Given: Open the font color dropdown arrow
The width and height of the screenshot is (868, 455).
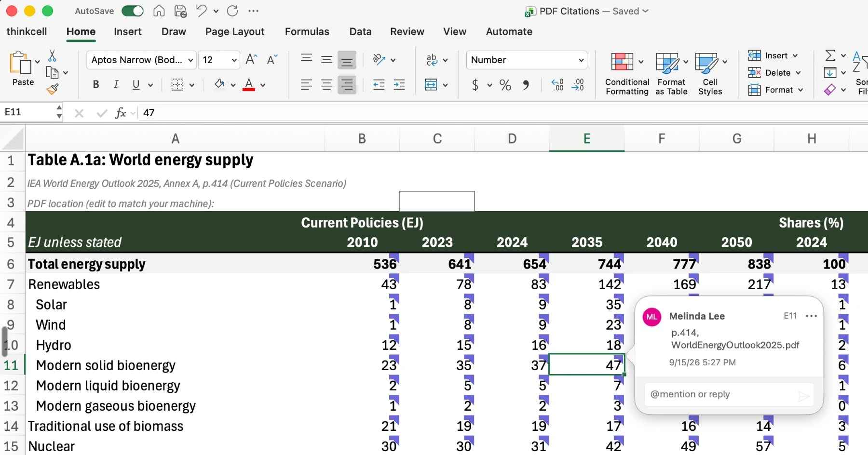Looking at the screenshot, I should (263, 85).
